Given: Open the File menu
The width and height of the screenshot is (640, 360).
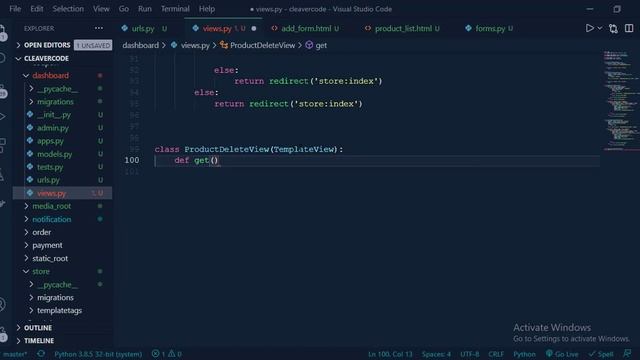Looking at the screenshot, I should pyautogui.click(x=15, y=9).
